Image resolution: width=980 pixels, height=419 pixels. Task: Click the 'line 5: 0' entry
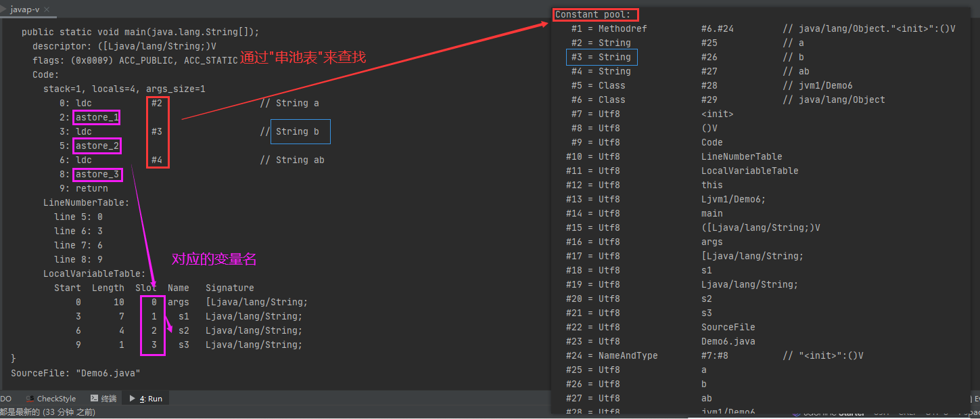coord(78,217)
